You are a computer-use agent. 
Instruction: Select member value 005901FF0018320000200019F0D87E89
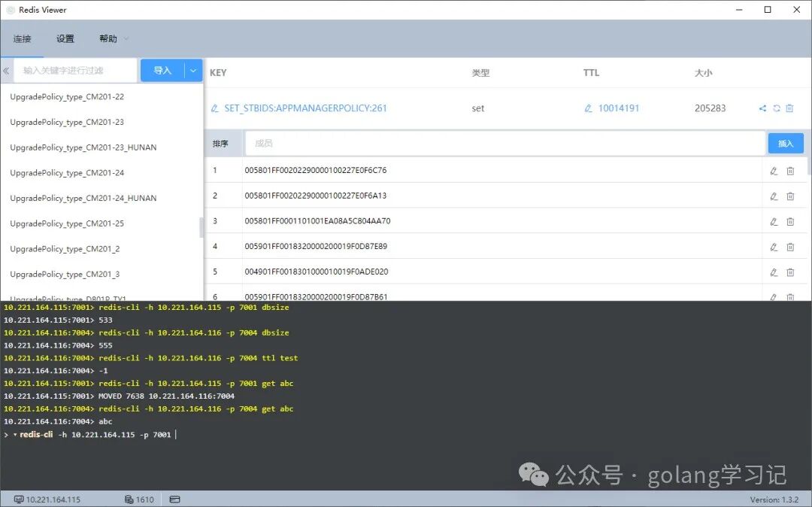click(x=316, y=247)
